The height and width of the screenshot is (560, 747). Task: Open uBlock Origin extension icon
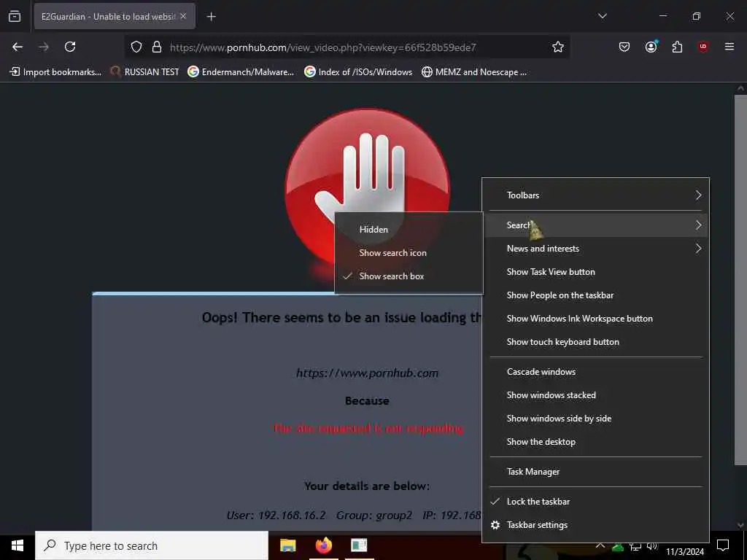point(703,47)
